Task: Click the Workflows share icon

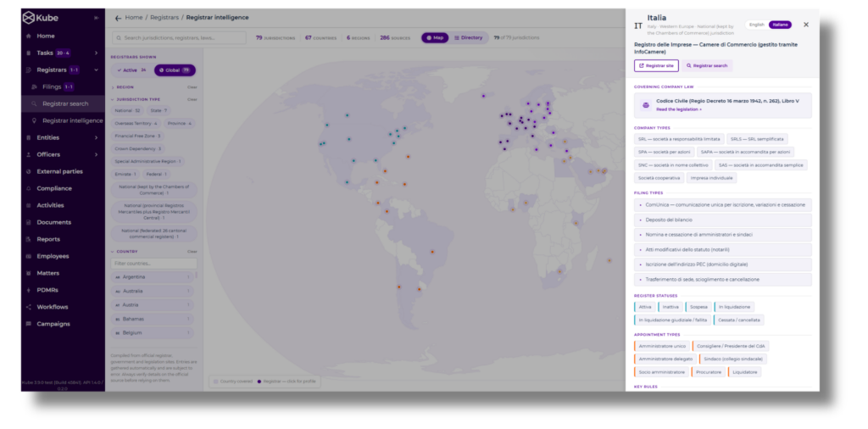Action: pos(29,307)
